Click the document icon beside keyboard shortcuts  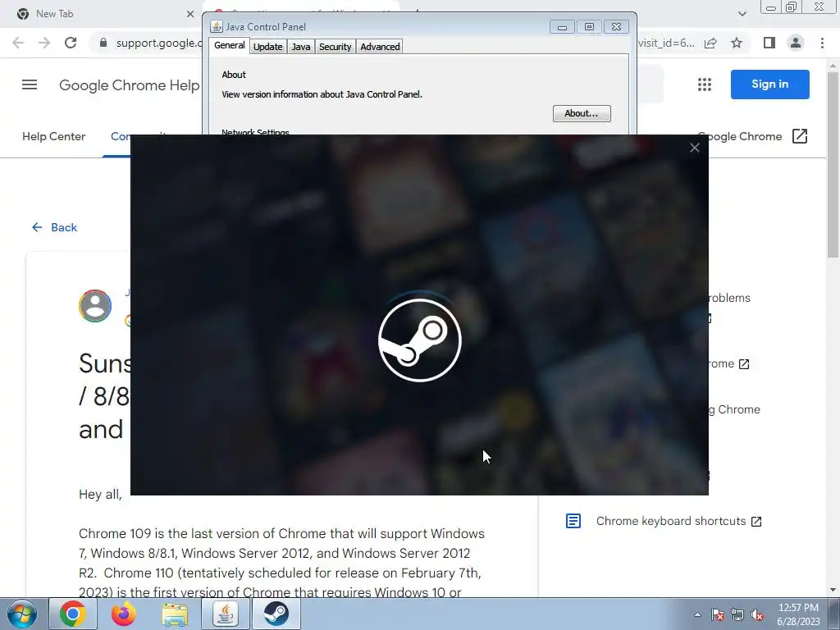tap(573, 521)
